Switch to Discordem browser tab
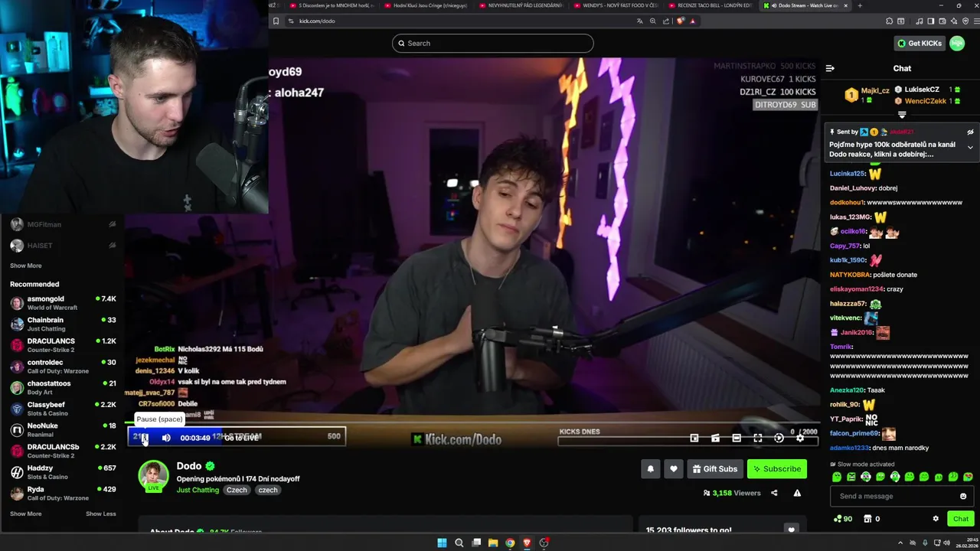 coord(332,5)
